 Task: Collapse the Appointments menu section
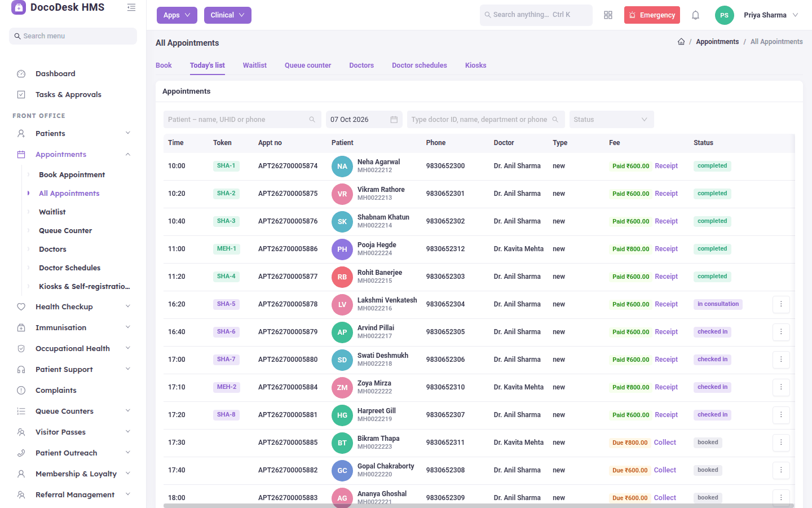pos(73,155)
